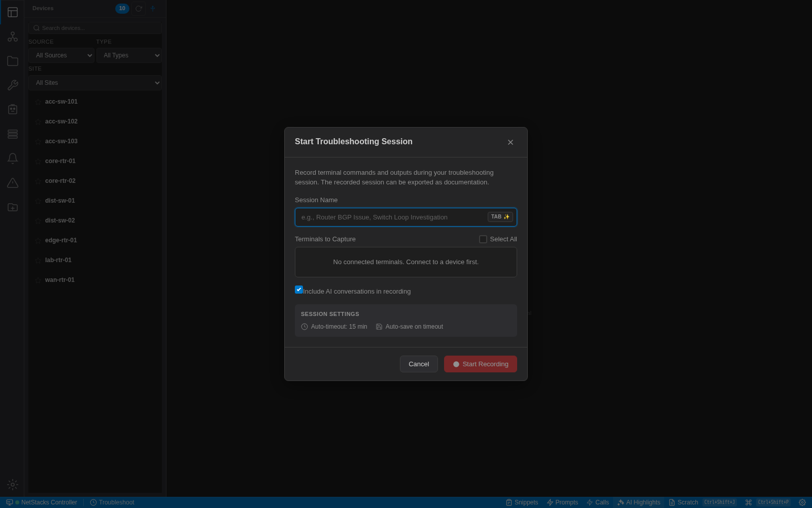Open the folder sidebar icon

(x=13, y=61)
